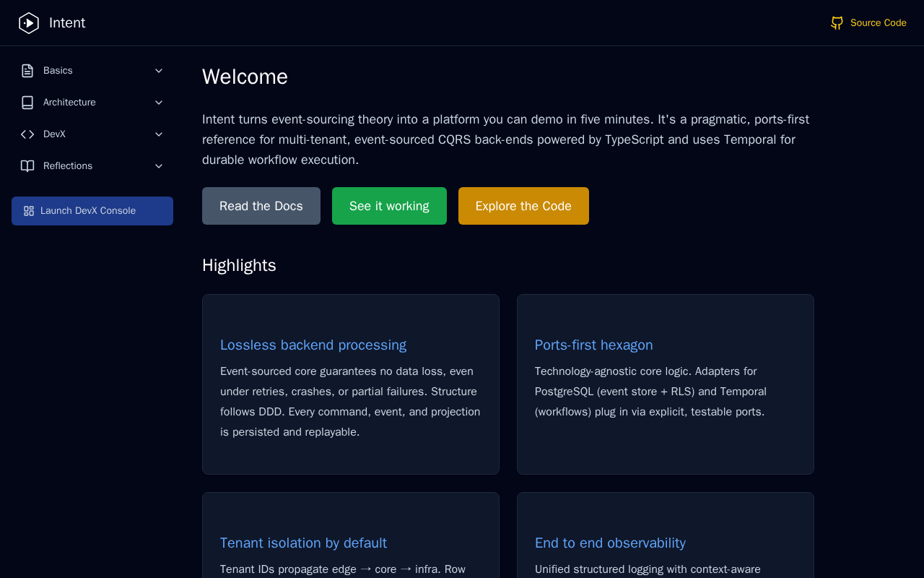Click the Reflections open-book icon
Screen dimensions: 924x578
[x=27, y=166]
